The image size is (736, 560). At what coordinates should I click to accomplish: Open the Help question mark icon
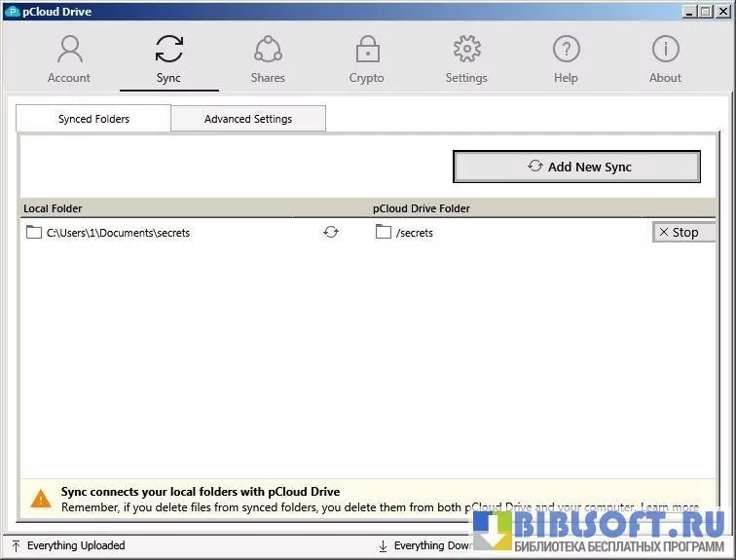(566, 49)
